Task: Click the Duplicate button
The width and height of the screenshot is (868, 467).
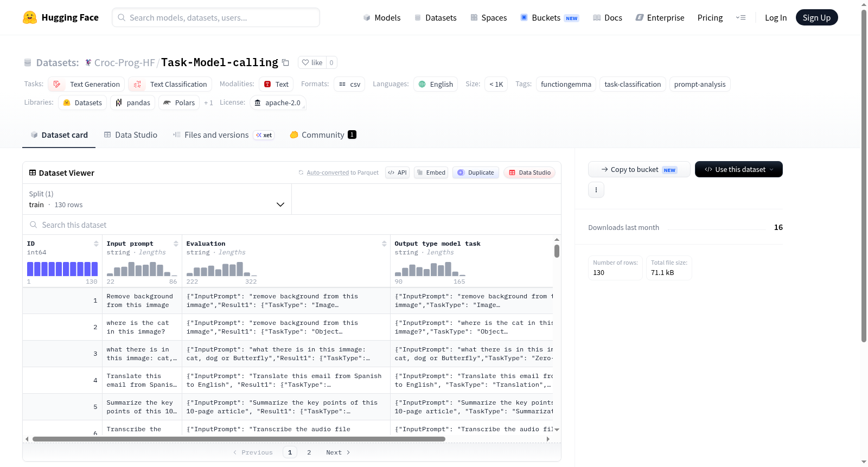Action: [x=476, y=172]
